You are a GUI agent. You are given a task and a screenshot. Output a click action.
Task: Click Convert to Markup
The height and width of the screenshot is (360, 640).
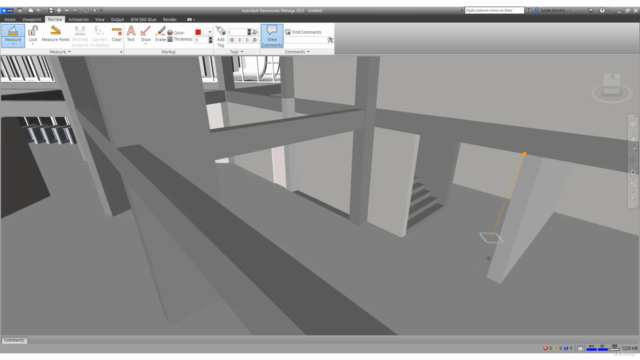[x=100, y=36]
